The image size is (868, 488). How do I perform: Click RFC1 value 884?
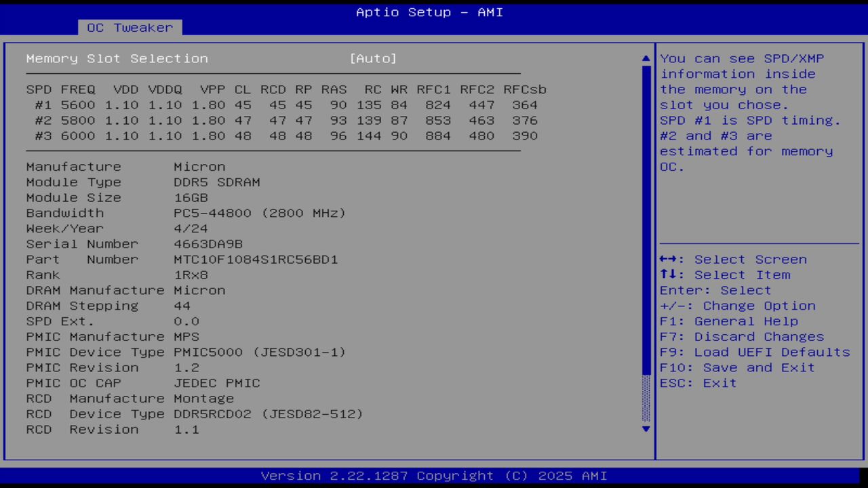tap(438, 136)
